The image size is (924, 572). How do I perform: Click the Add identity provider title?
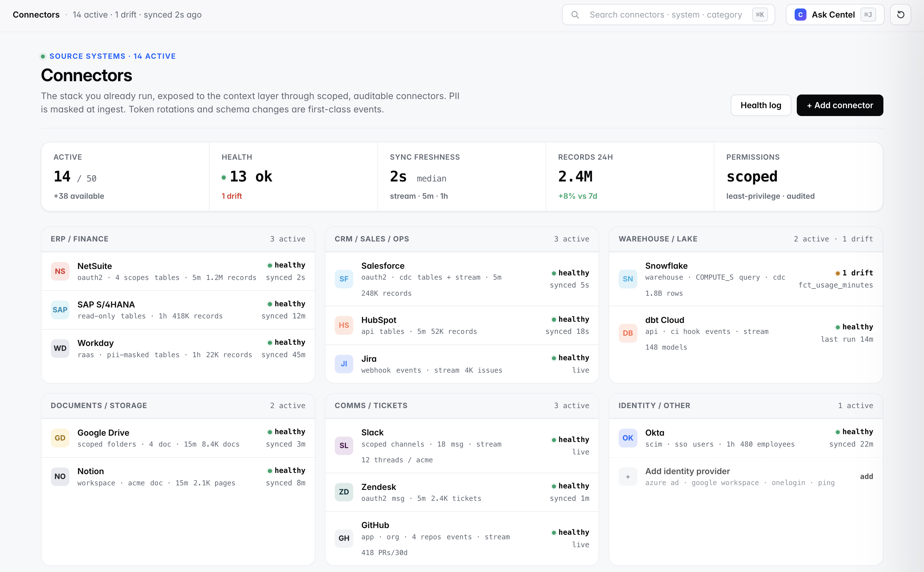pyautogui.click(x=687, y=471)
